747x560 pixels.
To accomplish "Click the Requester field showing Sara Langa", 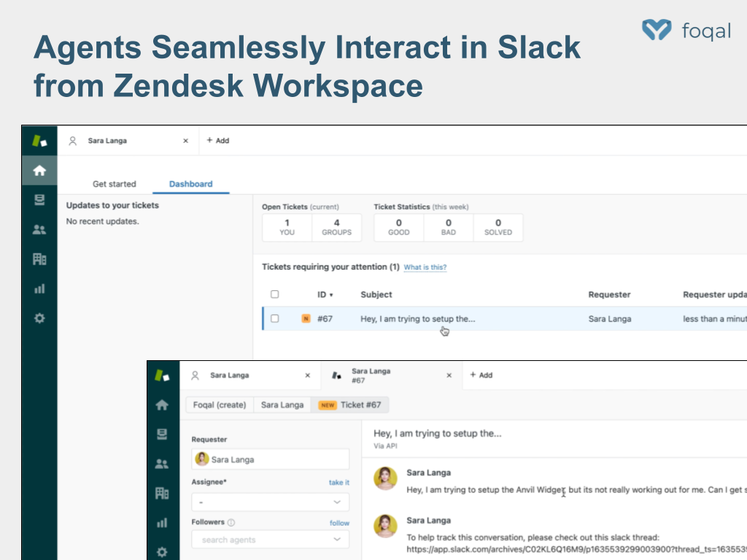I will (270, 459).
